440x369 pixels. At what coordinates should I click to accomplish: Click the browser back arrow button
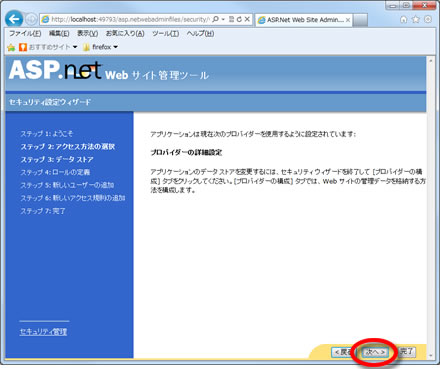tap(14, 19)
